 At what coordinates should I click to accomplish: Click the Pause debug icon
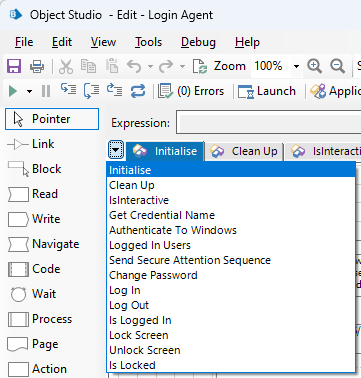[x=46, y=91]
